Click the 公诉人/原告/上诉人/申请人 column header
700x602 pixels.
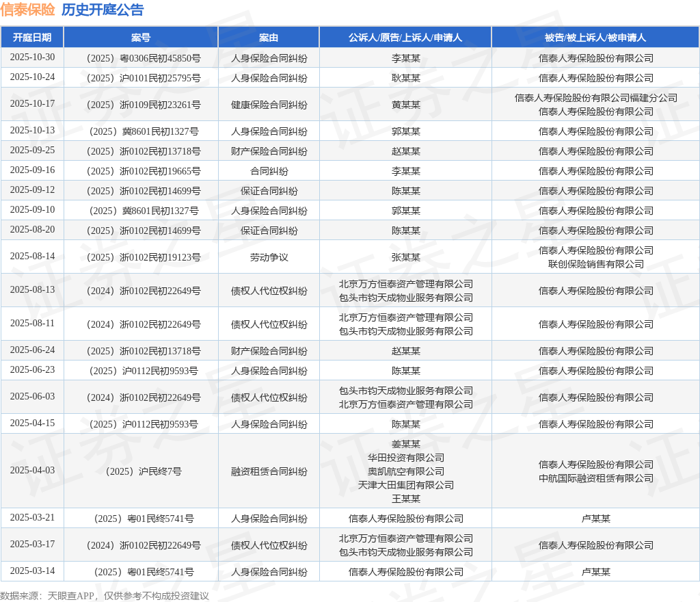(405, 38)
